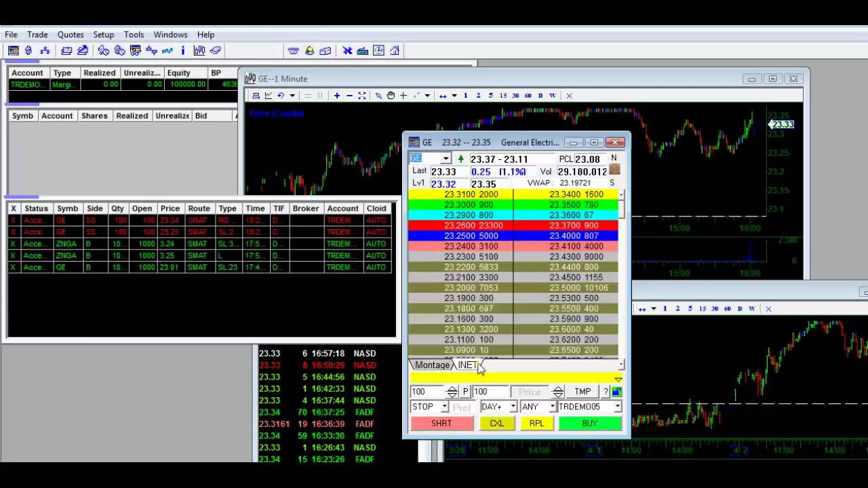Click the horizontal arrows icon in GE--1 Minute toolbar
The width and height of the screenshot is (868, 488).
(x=443, y=96)
